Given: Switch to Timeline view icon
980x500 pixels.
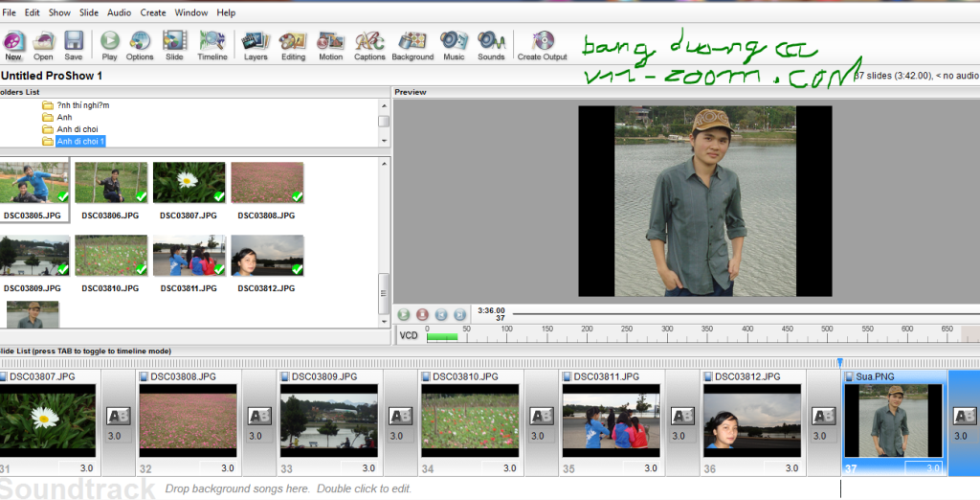Looking at the screenshot, I should pos(212,43).
